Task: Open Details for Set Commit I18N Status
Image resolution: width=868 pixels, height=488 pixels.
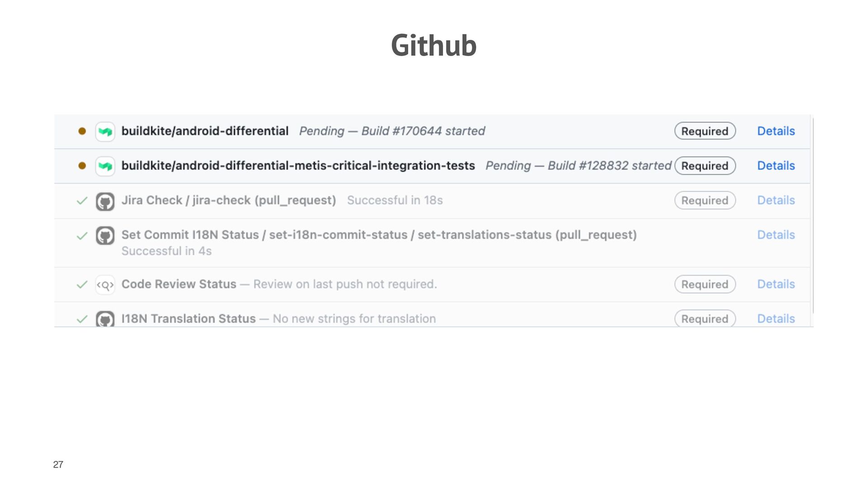Action: [776, 235]
